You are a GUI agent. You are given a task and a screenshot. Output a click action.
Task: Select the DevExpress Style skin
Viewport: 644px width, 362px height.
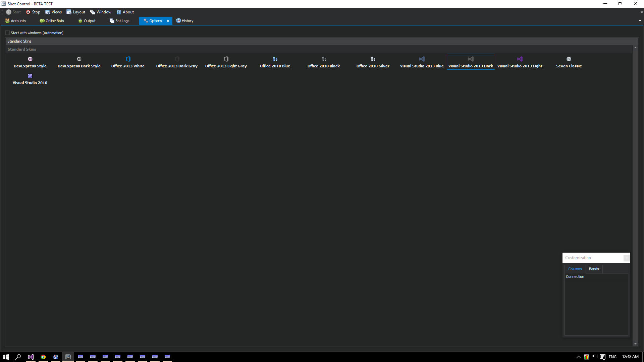pyautogui.click(x=30, y=62)
